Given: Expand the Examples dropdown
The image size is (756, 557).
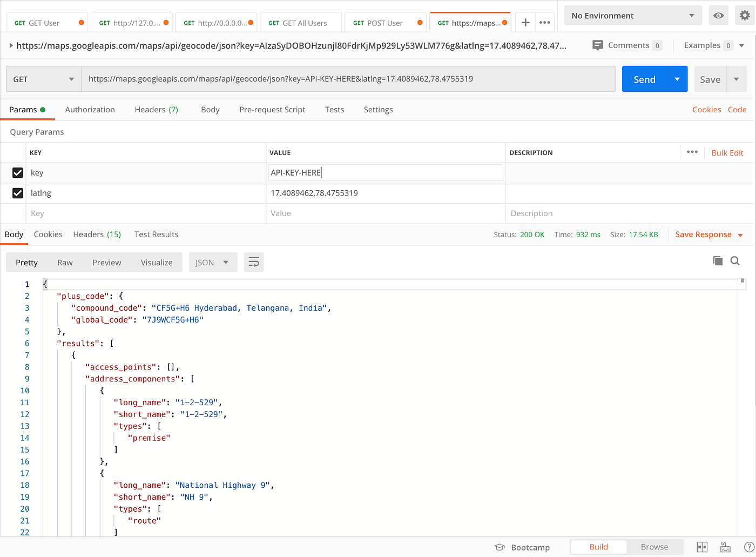Looking at the screenshot, I should coord(741,45).
